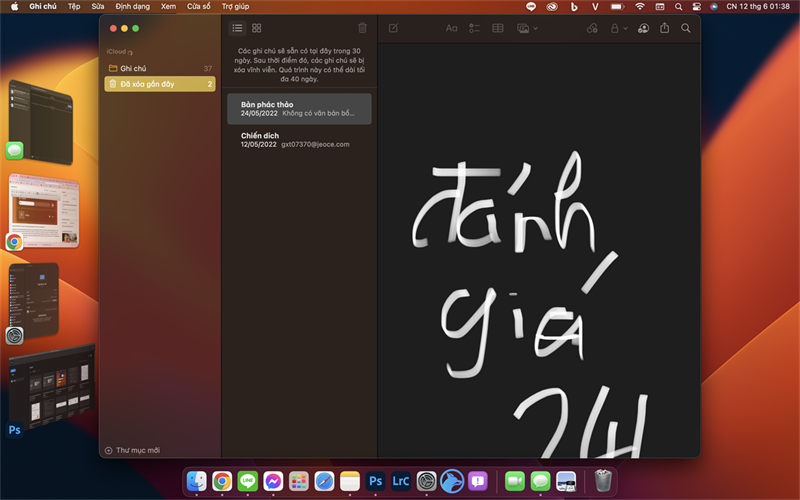800x500 pixels.
Task: Click the add link icon
Action: pyautogui.click(x=592, y=28)
